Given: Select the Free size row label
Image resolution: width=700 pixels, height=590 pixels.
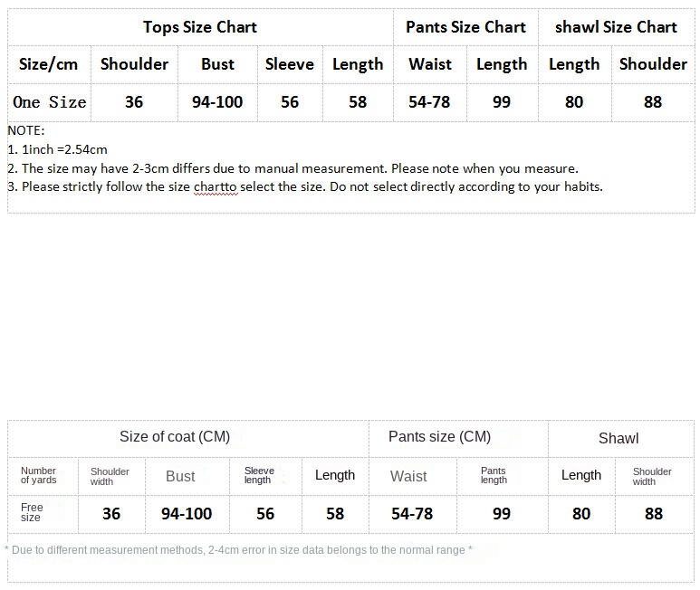Looking at the screenshot, I should pos(32,512).
